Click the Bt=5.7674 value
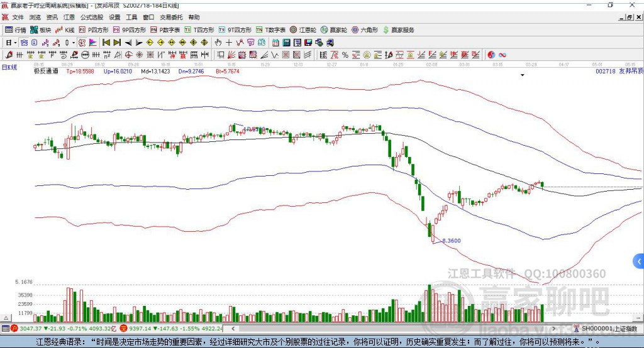The height and width of the screenshot is (348, 644). coord(228,71)
